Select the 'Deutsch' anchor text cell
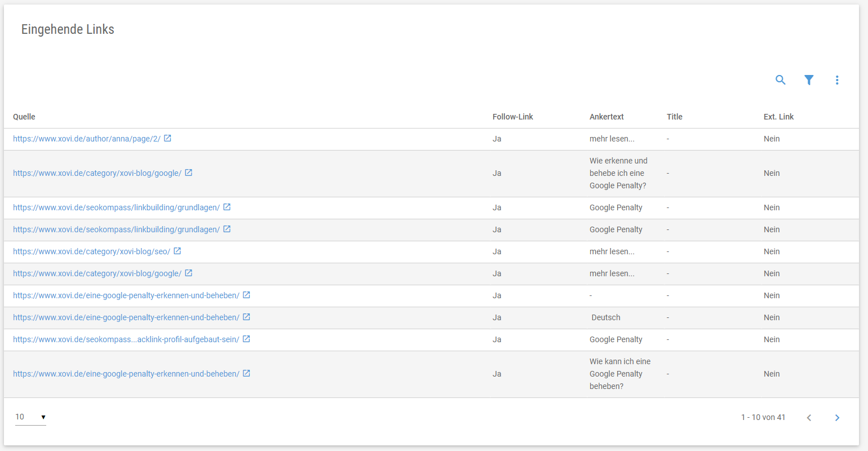The image size is (868, 451). [606, 317]
